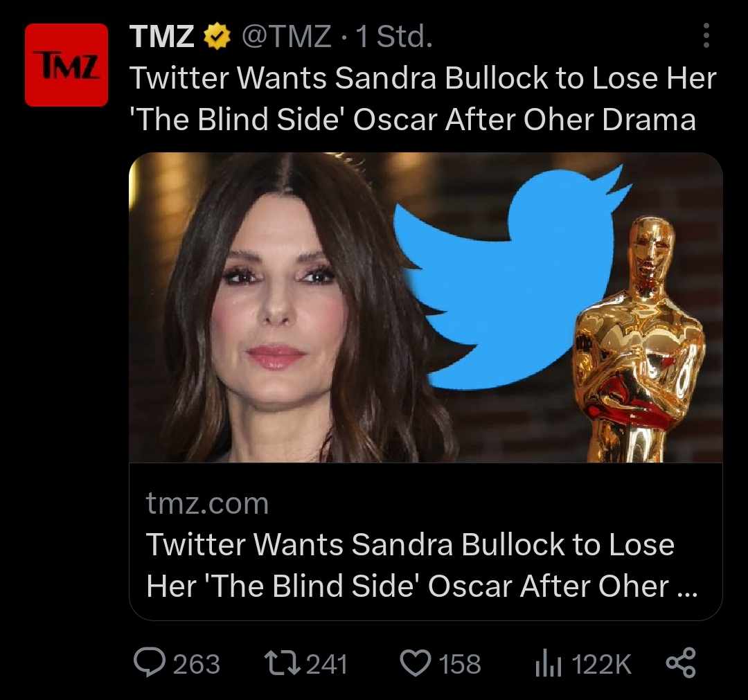Viewport: 748px width, 700px height.
Task: Click the 122K views count
Action: pyautogui.click(x=603, y=665)
